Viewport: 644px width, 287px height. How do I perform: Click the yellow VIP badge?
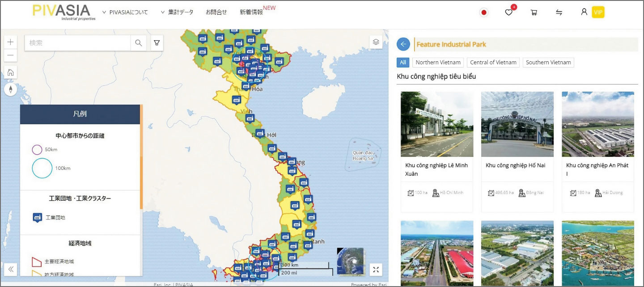pyautogui.click(x=598, y=12)
